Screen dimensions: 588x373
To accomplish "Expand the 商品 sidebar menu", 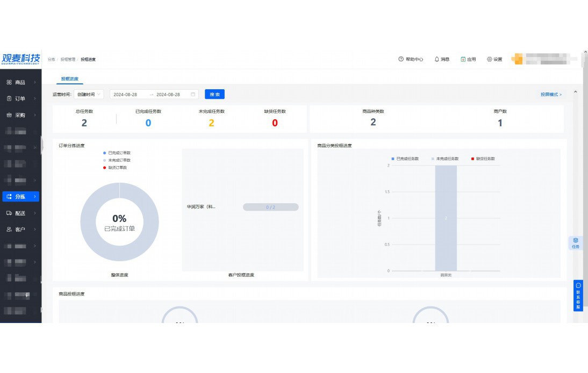I will coord(20,82).
